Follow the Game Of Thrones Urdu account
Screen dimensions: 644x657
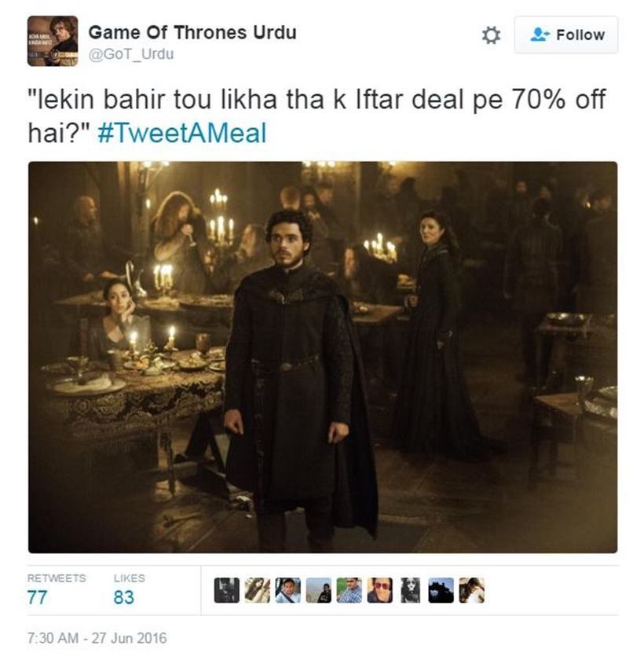pos(566,35)
